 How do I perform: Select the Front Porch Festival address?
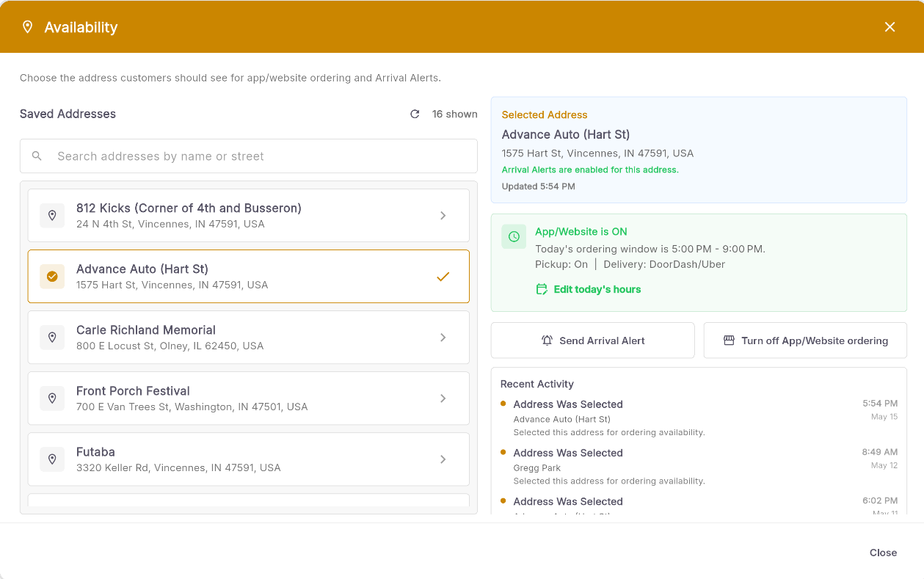(x=248, y=398)
